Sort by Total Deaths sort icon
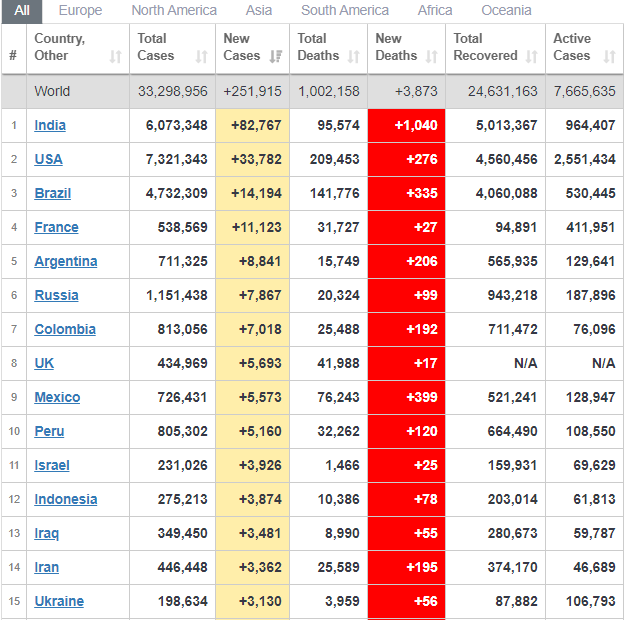 point(354,56)
